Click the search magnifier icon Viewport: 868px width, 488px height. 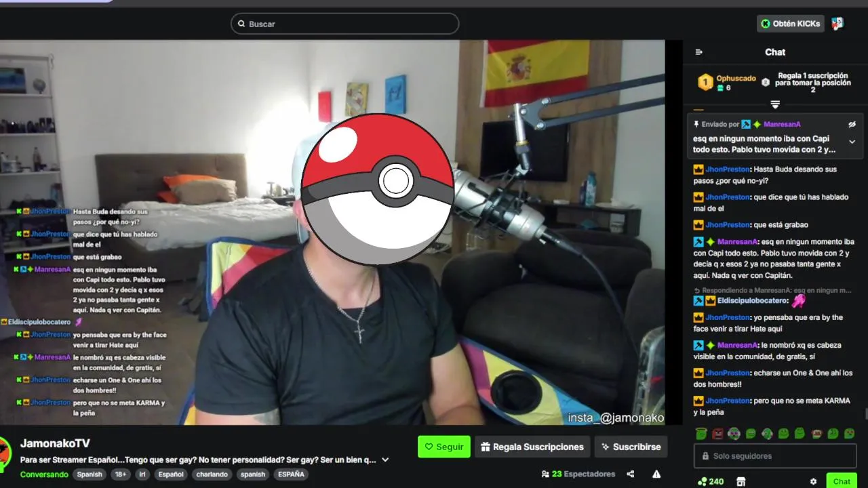click(241, 24)
